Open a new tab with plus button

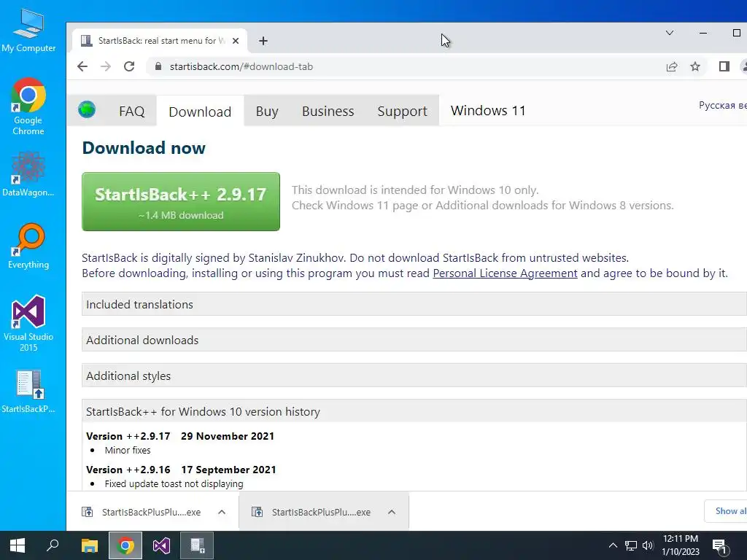[x=263, y=41]
